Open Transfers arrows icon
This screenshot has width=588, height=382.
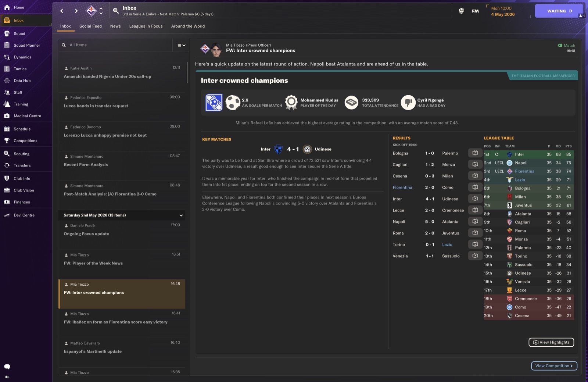point(7,165)
